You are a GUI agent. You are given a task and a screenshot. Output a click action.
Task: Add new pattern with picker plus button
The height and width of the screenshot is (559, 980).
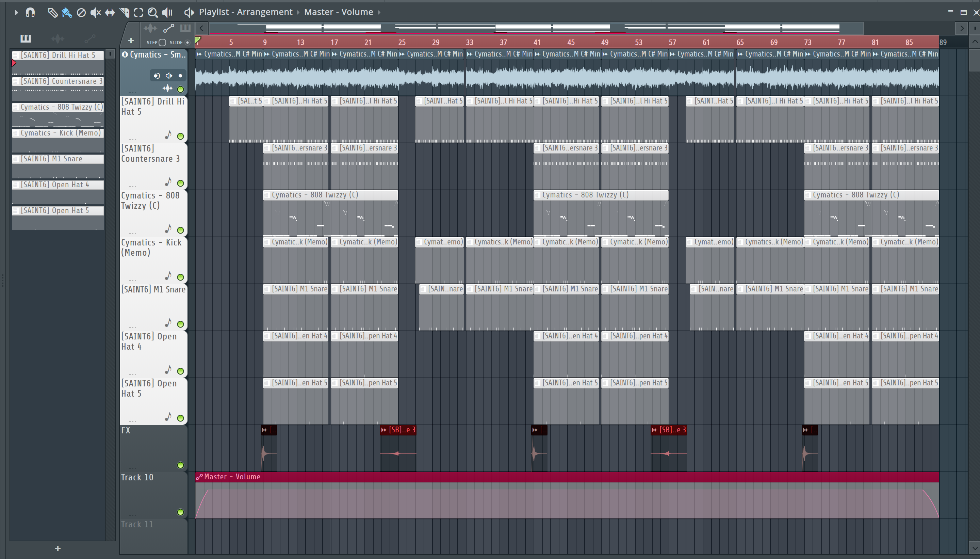[x=58, y=549]
